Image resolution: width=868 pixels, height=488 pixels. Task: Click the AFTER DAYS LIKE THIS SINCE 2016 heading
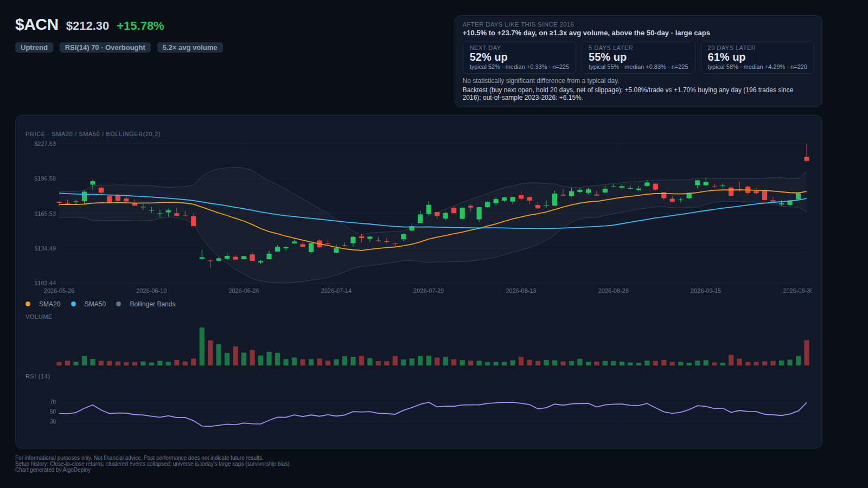518,24
